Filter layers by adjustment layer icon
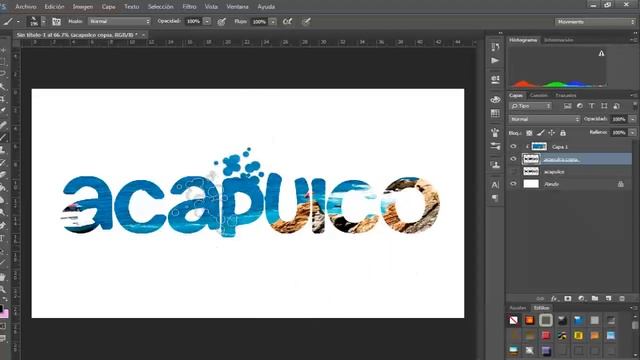Image resolution: width=640 pixels, height=360 pixels. 580,106
